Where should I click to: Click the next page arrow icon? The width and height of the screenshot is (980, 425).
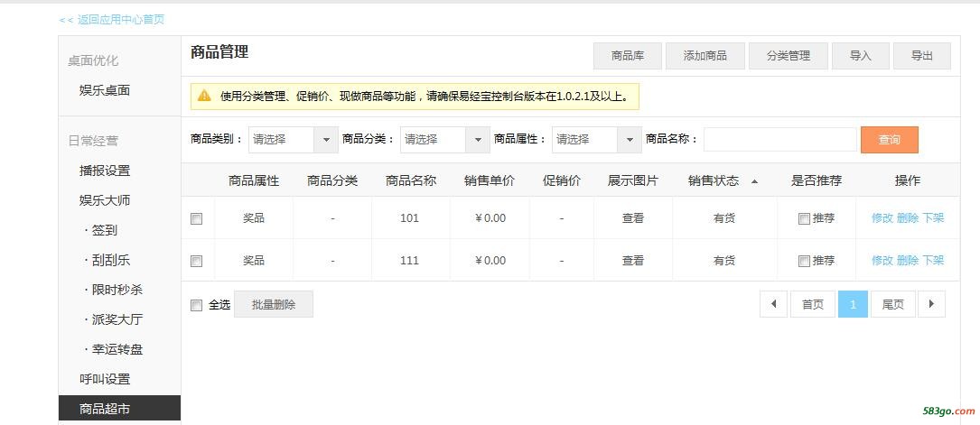click(931, 305)
